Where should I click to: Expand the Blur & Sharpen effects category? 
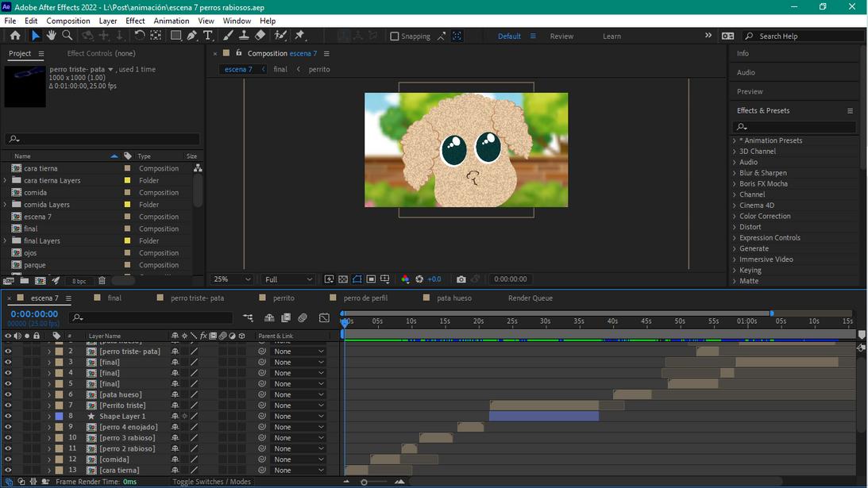tap(735, 173)
